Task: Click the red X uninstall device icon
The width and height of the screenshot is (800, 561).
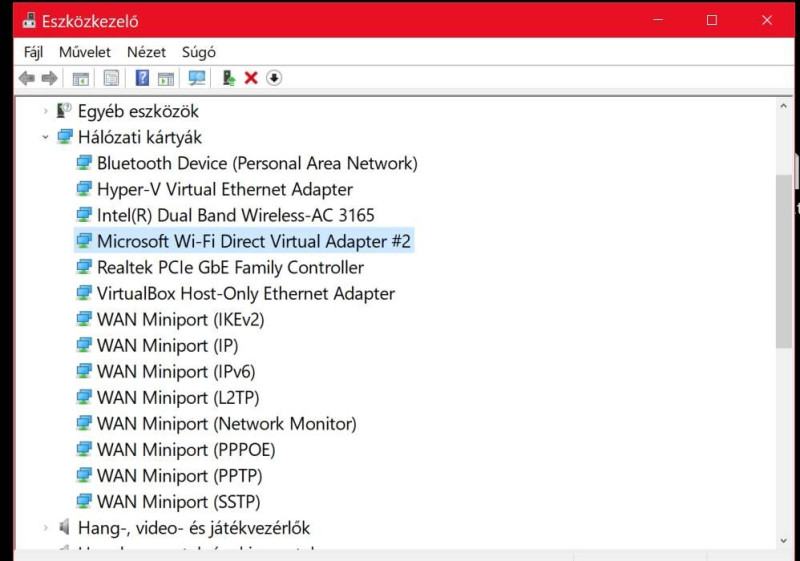Action: pyautogui.click(x=251, y=78)
